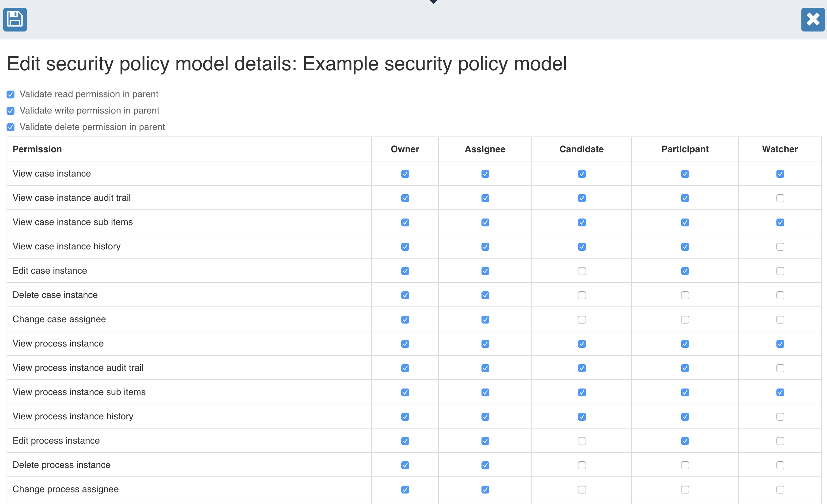This screenshot has height=504, width=827.
Task: Disable Assignee permission for 'Change case assignee'
Action: [485, 320]
